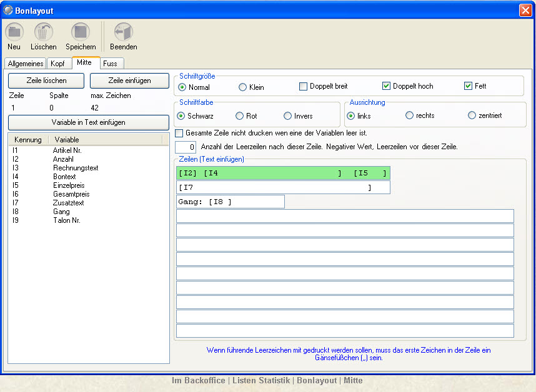Switch to the Allgemeines tab
The width and height of the screenshot is (536, 392).
point(26,64)
